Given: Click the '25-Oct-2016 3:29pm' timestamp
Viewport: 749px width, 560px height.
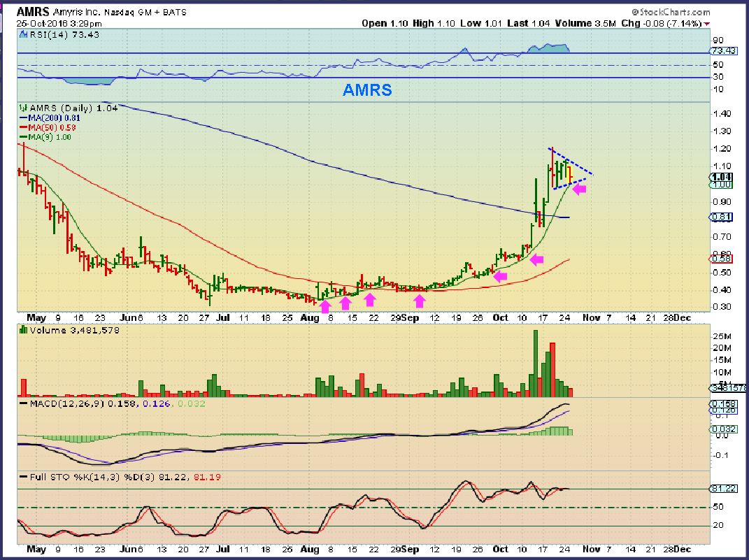Looking at the screenshot, I should 59,23.
